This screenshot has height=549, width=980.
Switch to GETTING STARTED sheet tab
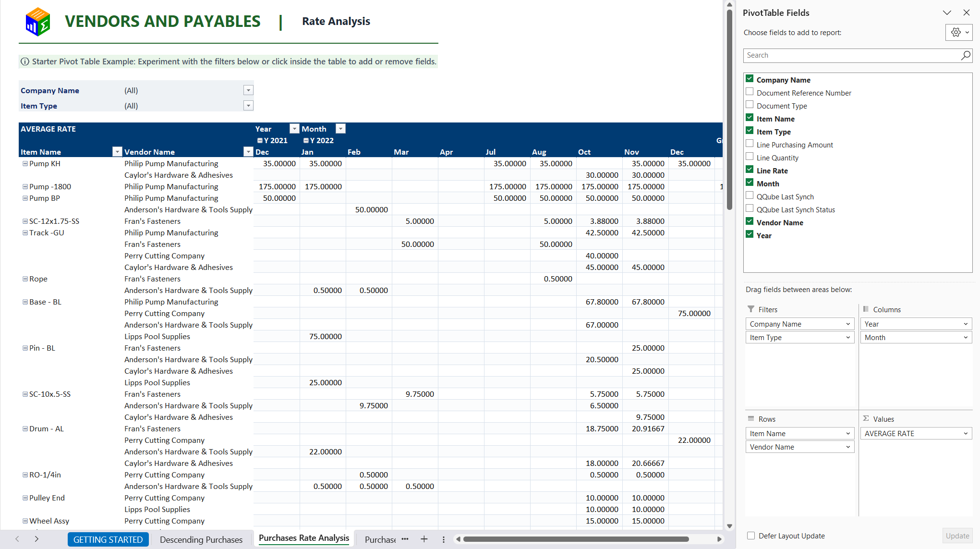click(x=108, y=539)
